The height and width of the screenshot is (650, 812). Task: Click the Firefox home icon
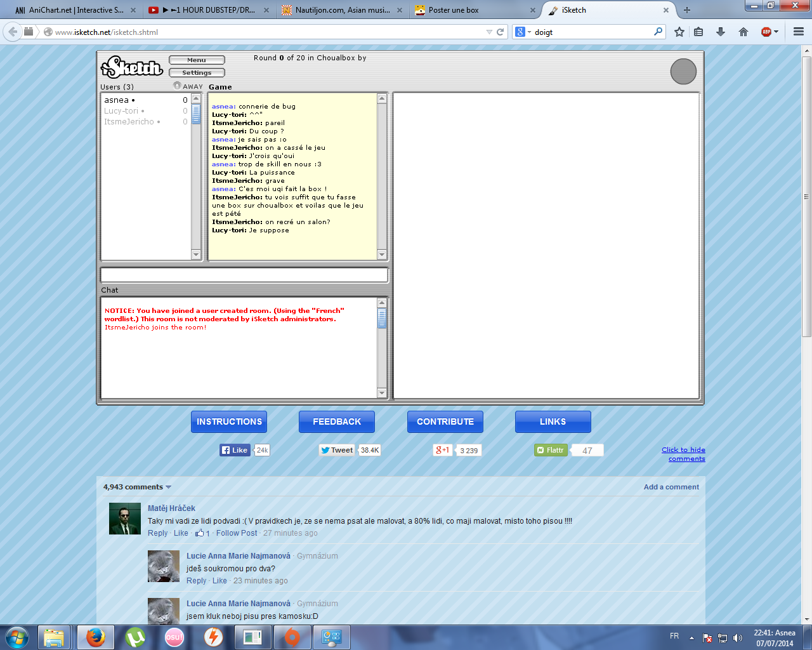[x=743, y=32]
